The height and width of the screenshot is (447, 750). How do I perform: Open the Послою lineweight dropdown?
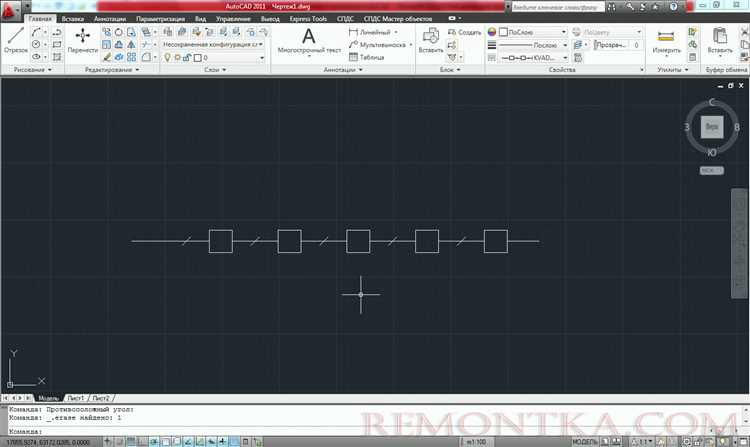click(533, 45)
